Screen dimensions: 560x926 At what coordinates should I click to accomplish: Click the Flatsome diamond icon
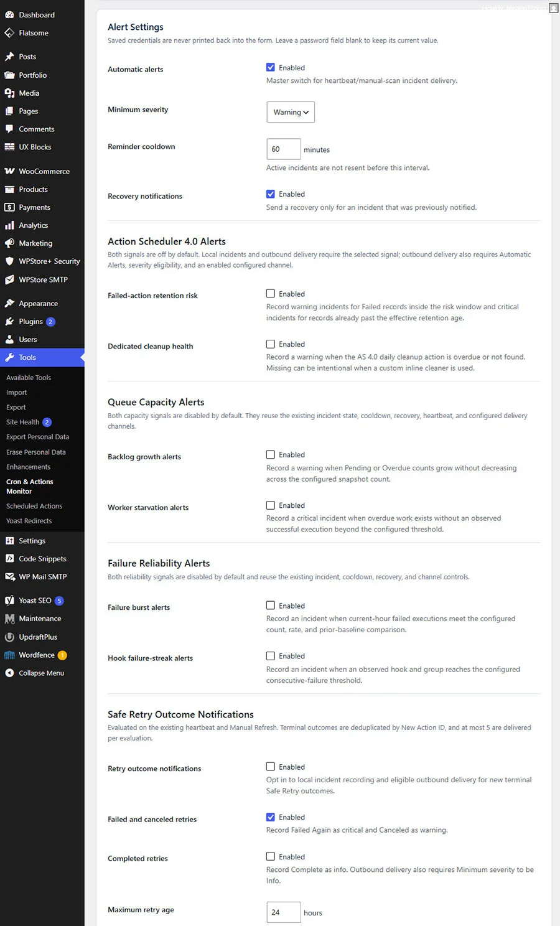click(x=9, y=33)
